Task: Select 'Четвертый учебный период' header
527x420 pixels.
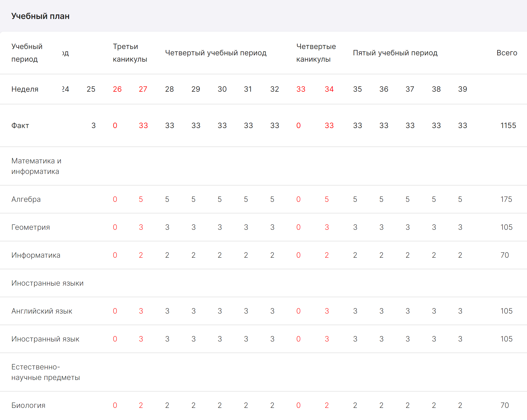Action: point(216,53)
